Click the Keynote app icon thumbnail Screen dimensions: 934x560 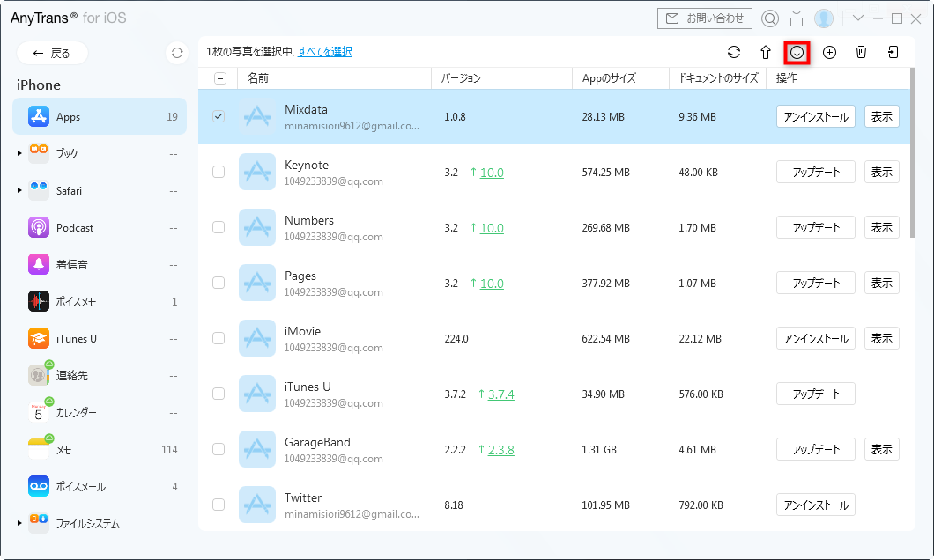click(257, 172)
